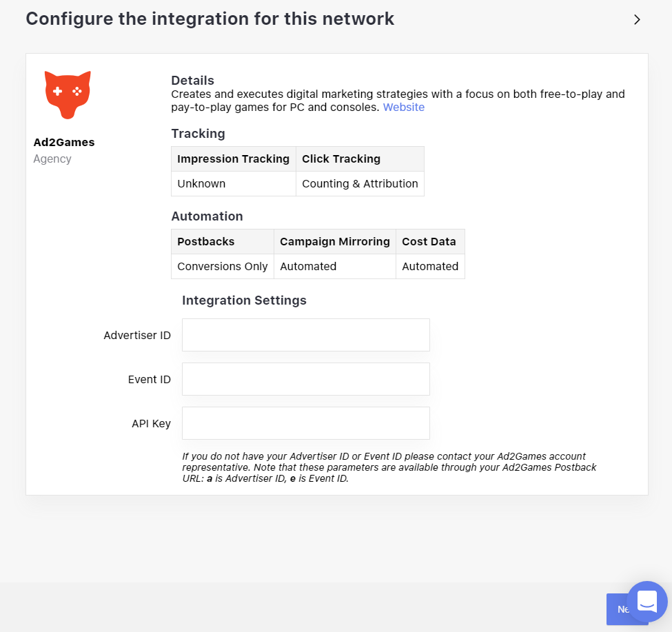Click the Ad2Games description paragraph

tap(398, 101)
